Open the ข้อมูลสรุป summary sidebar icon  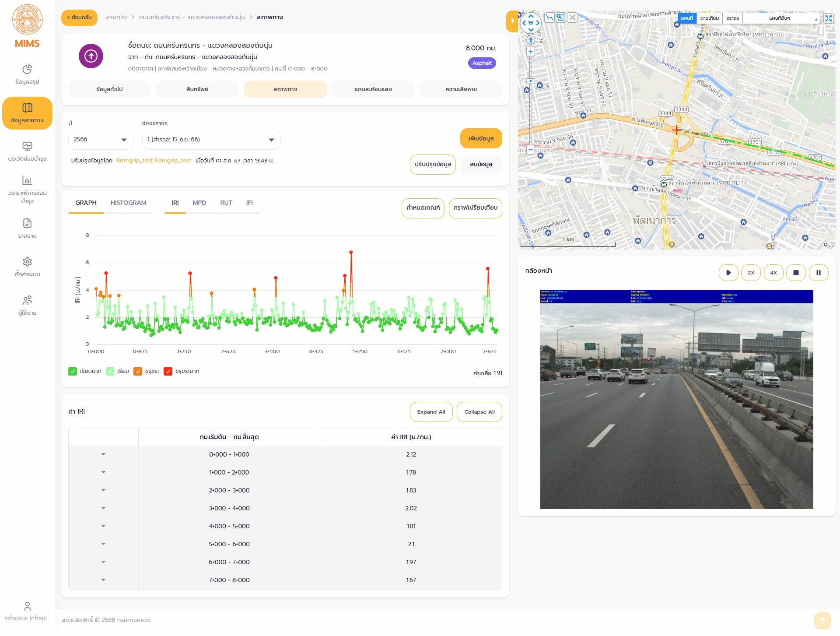(x=27, y=70)
